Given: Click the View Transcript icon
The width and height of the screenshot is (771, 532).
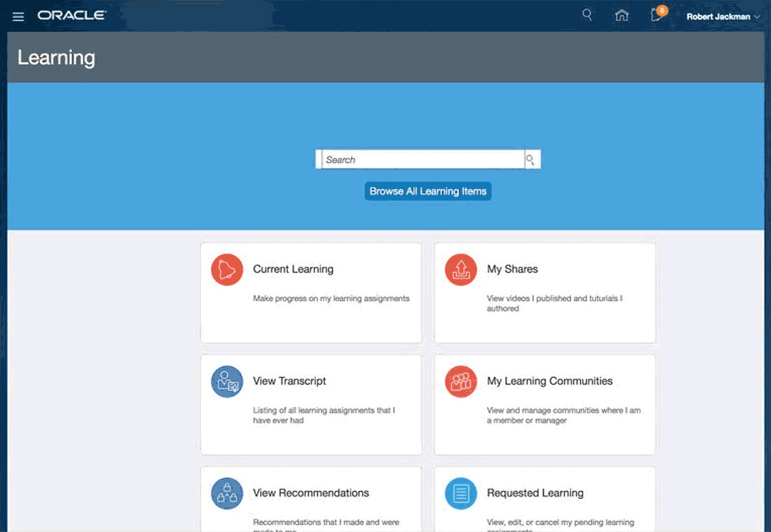Looking at the screenshot, I should [x=227, y=382].
